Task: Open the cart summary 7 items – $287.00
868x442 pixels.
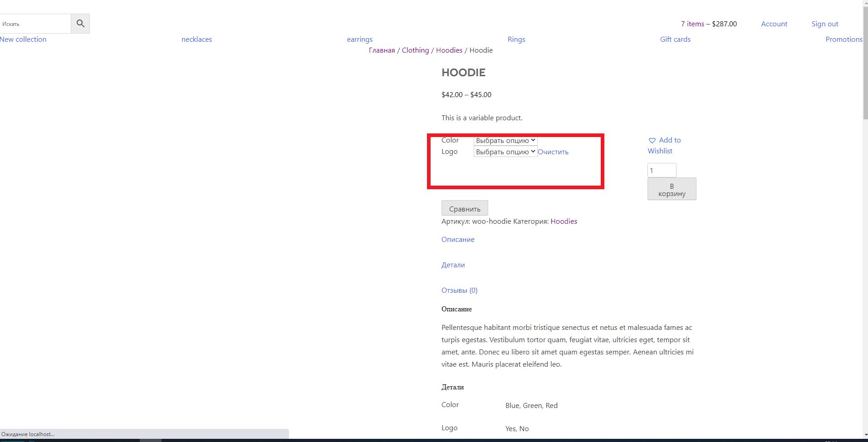Action: coord(709,24)
